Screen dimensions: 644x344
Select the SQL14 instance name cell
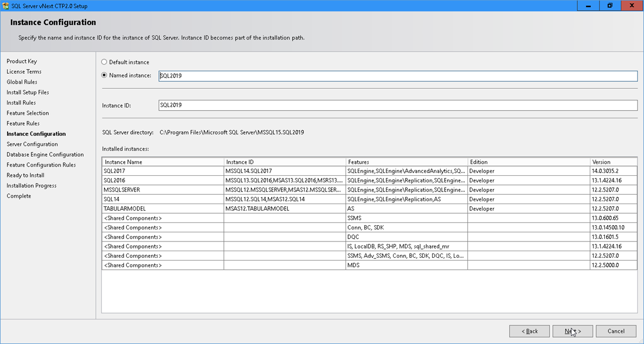point(163,199)
